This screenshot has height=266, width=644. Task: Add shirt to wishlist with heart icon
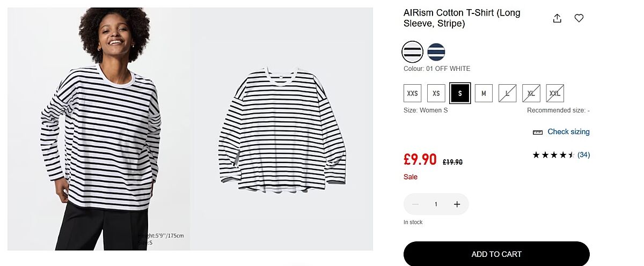pos(579,18)
